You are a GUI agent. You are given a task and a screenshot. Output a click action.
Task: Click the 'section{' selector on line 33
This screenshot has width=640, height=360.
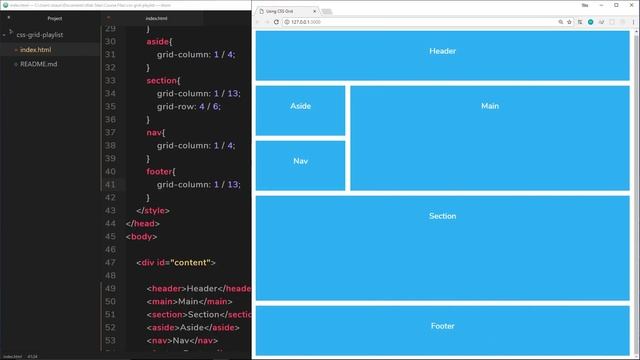tap(163, 80)
